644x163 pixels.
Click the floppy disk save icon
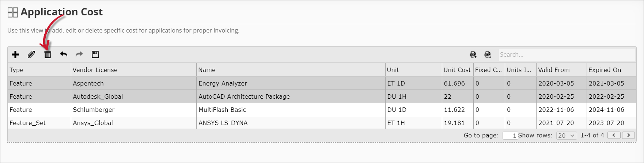coord(95,54)
